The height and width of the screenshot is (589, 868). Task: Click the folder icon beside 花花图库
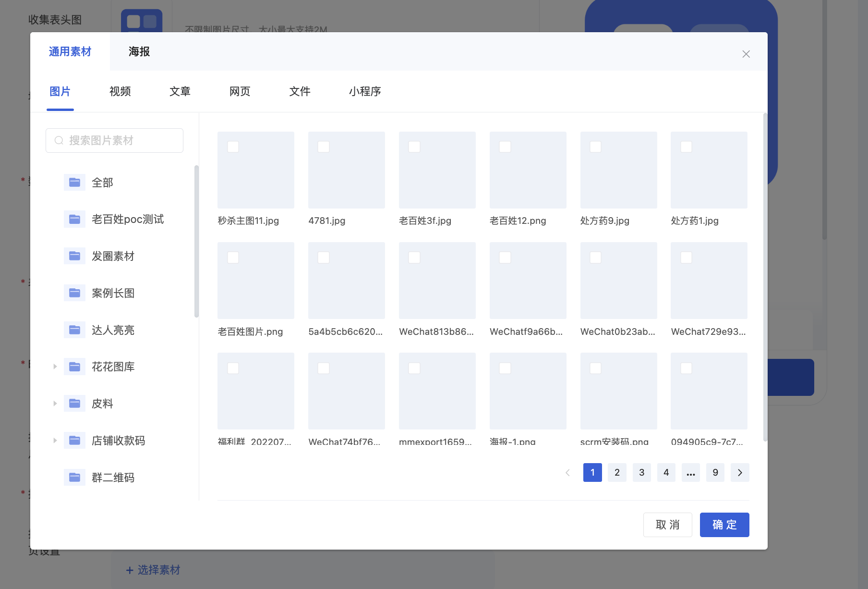pyautogui.click(x=74, y=367)
